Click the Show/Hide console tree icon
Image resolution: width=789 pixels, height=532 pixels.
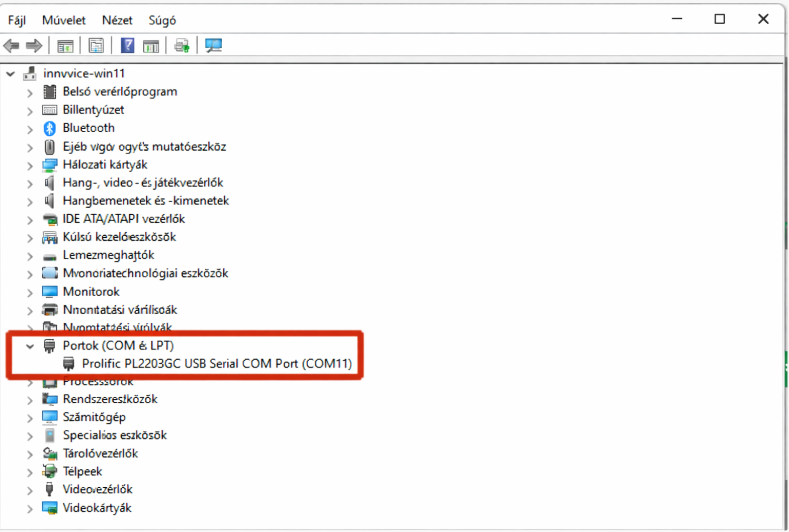pyautogui.click(x=65, y=46)
